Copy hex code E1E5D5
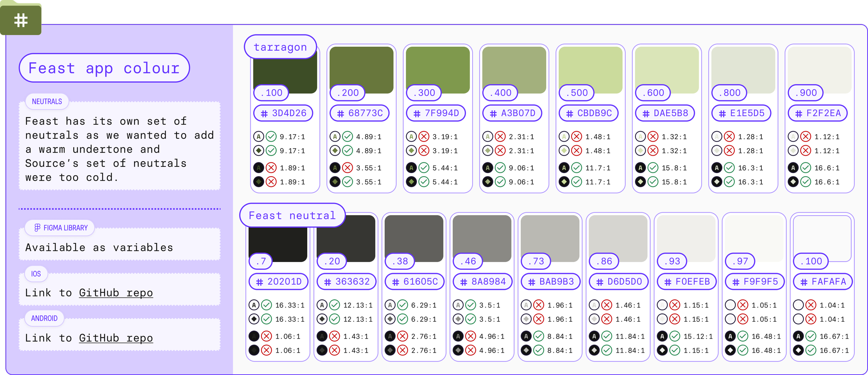Image resolution: width=868 pixels, height=375 pixels. pyautogui.click(x=742, y=113)
